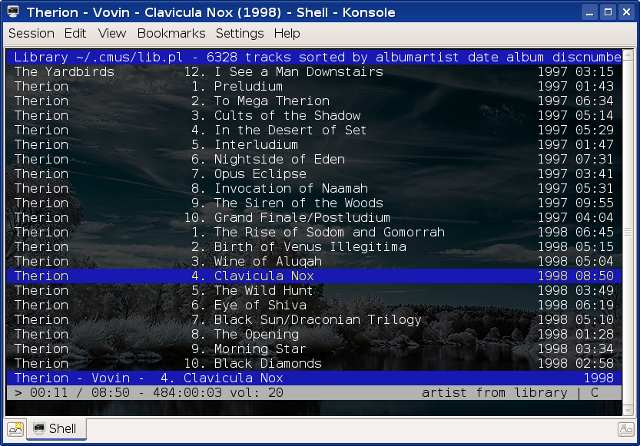Click duration '09:55' of Siren of the Woods
The height and width of the screenshot is (446, 640).
pos(594,203)
